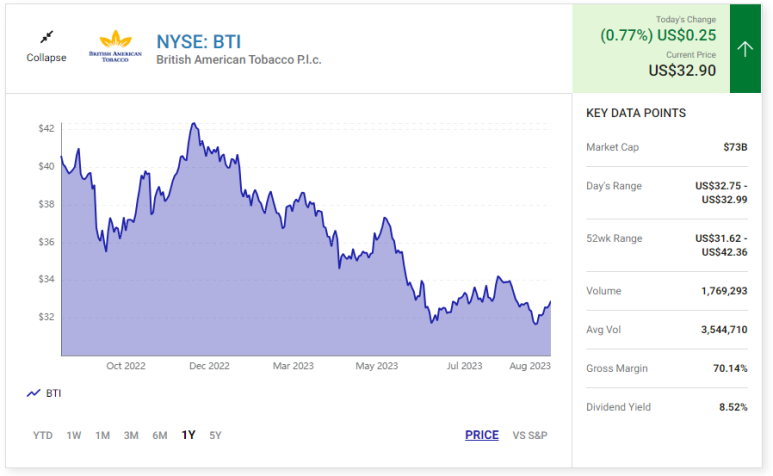Viewport: 773px width, 476px height.
Task: Select the 6M time range
Action: click(x=160, y=436)
